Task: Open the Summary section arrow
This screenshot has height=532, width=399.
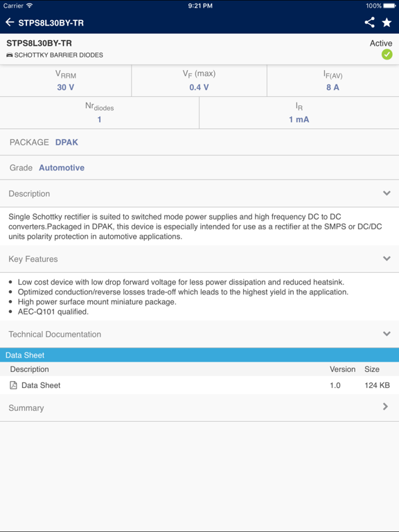Action: 385,407
